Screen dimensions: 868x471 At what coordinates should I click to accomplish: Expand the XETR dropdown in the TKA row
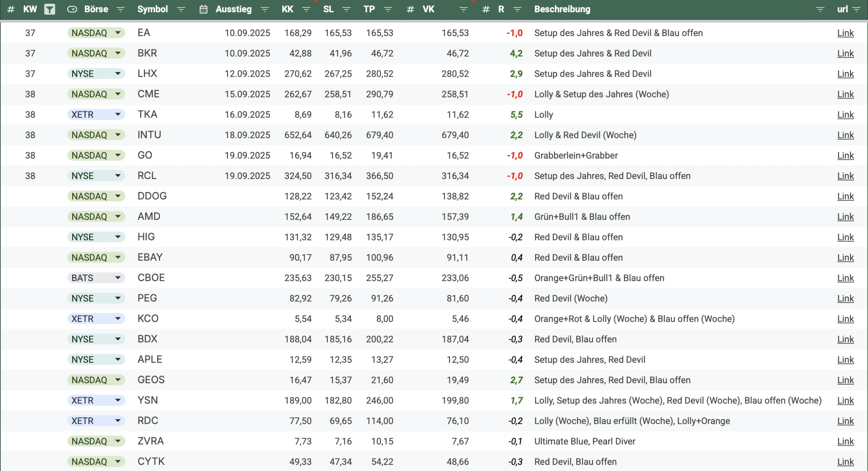tap(118, 115)
